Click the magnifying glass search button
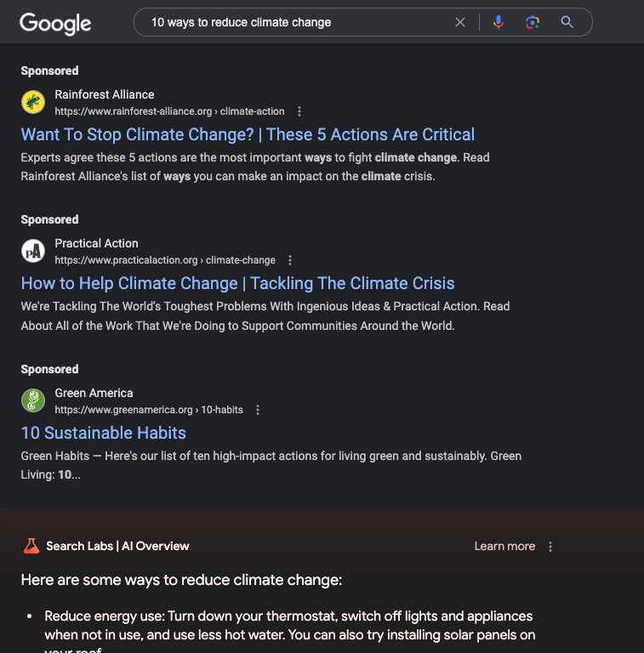The width and height of the screenshot is (644, 653). tap(567, 22)
